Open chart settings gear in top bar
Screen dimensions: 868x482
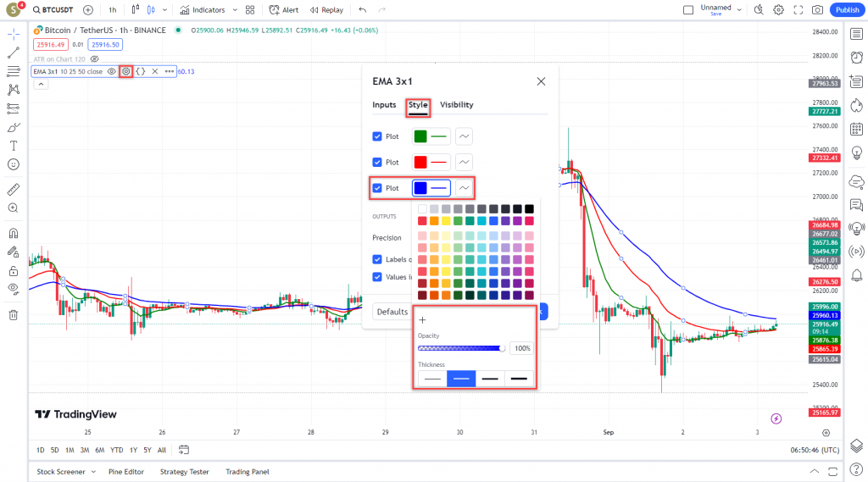pos(778,10)
